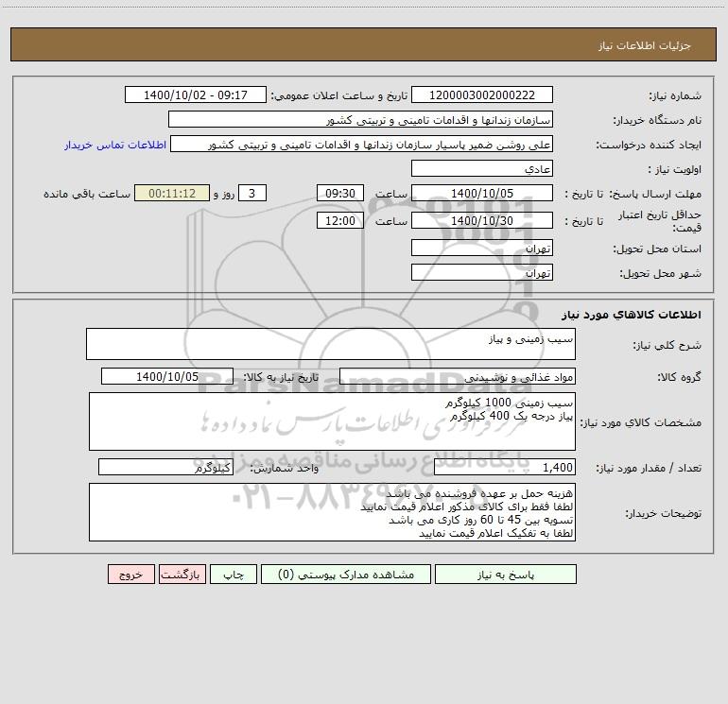This screenshot has width=728, height=704.
Task: Click the label گروه کالا
Action: pos(679,377)
